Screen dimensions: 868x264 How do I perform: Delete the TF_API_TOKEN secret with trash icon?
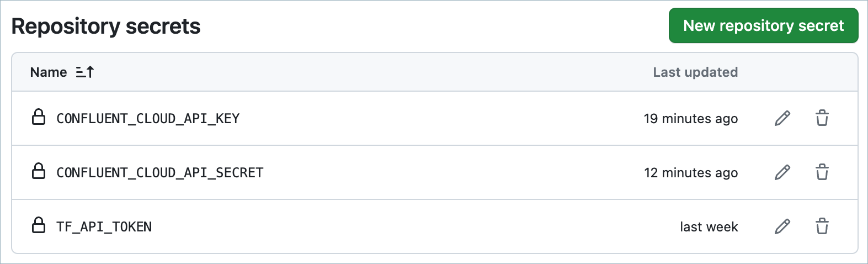click(x=822, y=226)
